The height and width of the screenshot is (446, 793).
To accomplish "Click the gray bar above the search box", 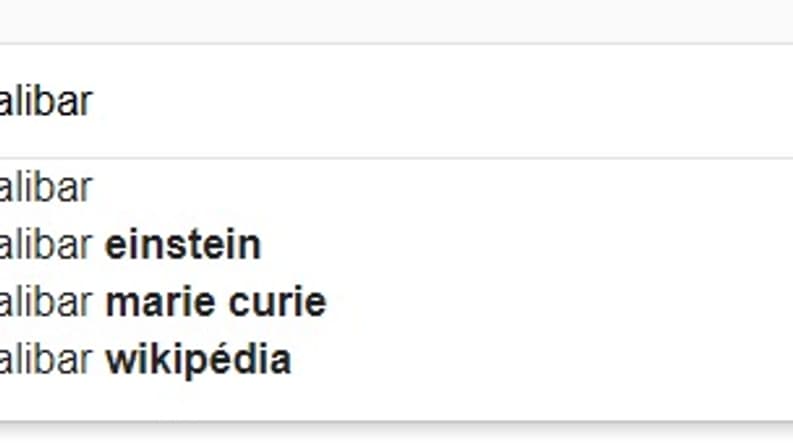I will 396,21.
